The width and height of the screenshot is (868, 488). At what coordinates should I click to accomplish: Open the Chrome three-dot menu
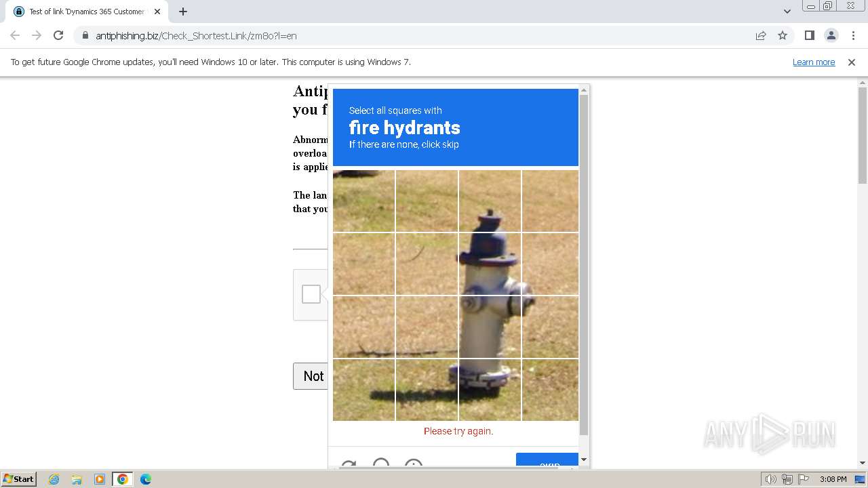point(852,35)
